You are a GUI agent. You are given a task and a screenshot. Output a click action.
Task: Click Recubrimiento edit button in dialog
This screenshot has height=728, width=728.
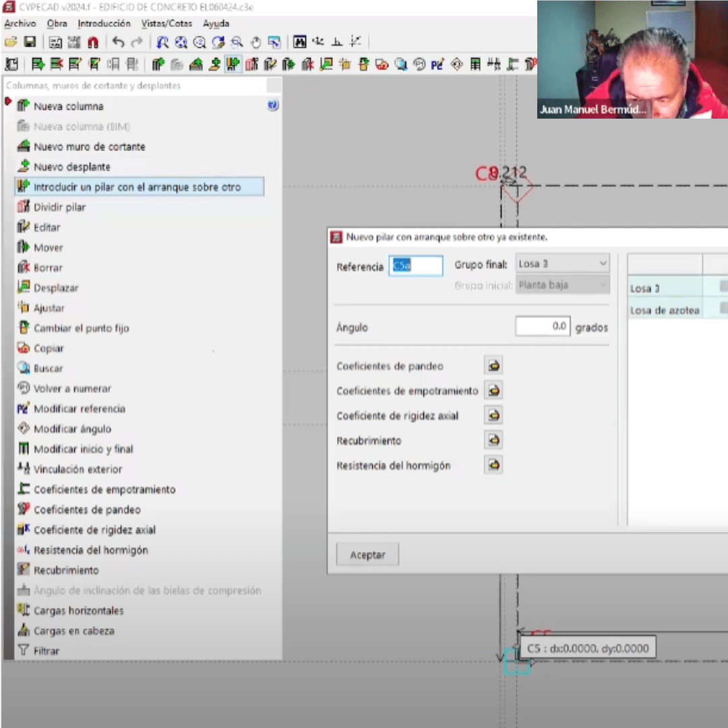(494, 440)
